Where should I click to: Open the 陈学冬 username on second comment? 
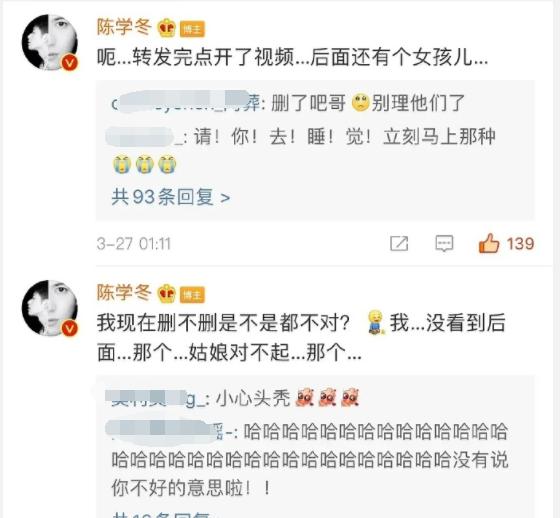[x=124, y=293]
